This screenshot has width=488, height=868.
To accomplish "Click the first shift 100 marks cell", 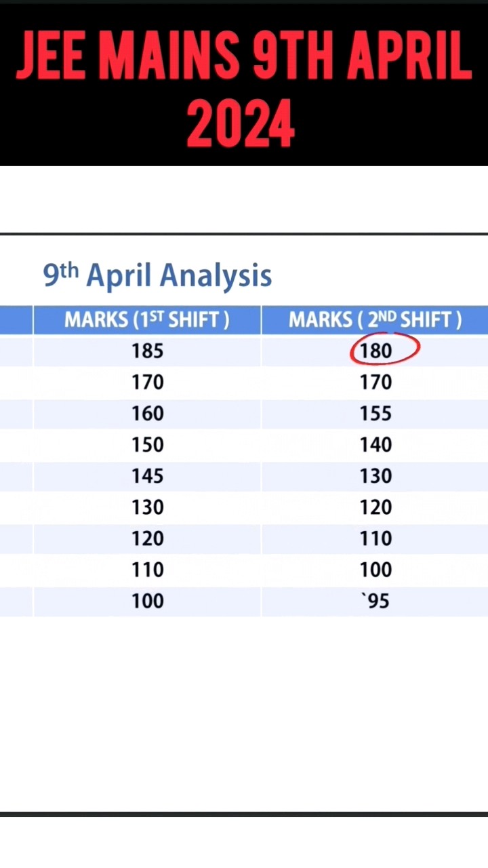I will click(x=147, y=601).
